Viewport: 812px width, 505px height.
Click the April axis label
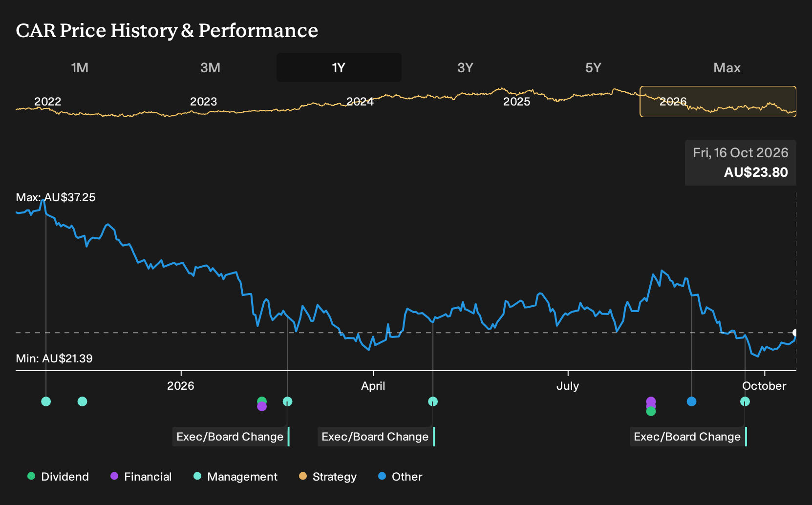click(x=373, y=386)
